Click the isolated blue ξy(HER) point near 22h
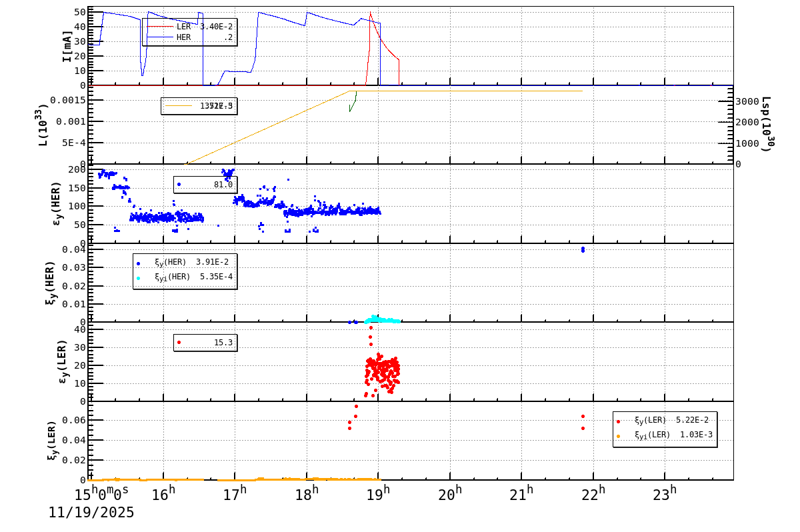The image size is (800, 532). pos(583,249)
